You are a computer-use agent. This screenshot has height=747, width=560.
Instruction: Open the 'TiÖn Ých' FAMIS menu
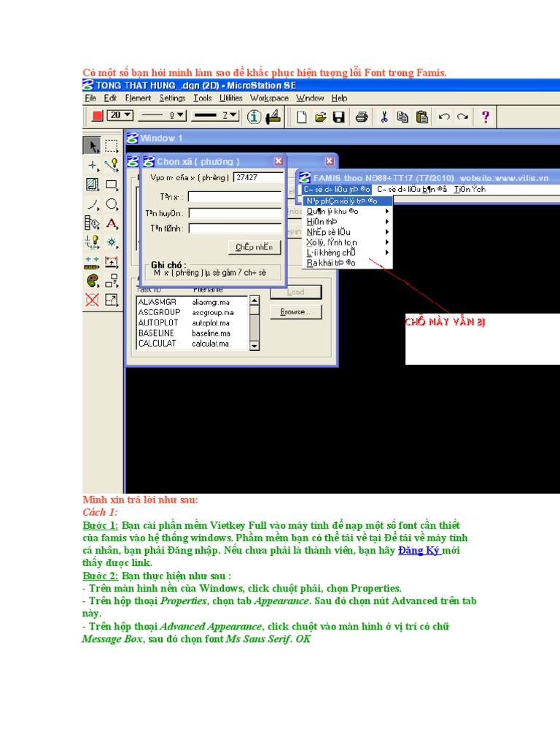coord(470,189)
